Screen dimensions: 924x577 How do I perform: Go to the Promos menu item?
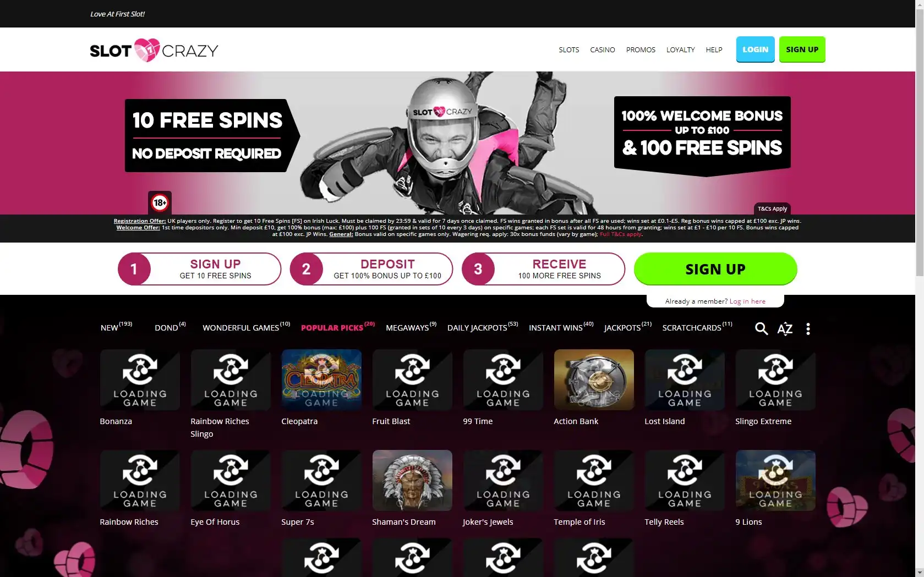click(641, 50)
